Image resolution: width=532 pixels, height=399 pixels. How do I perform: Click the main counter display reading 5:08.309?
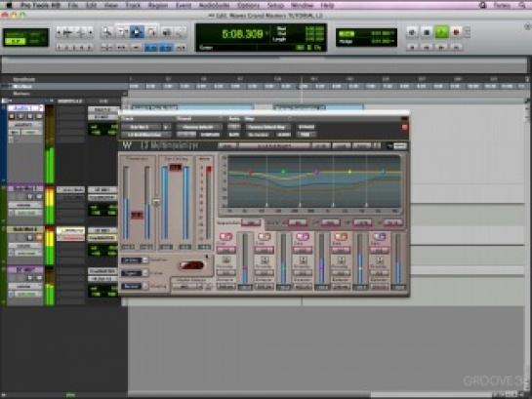pos(242,34)
